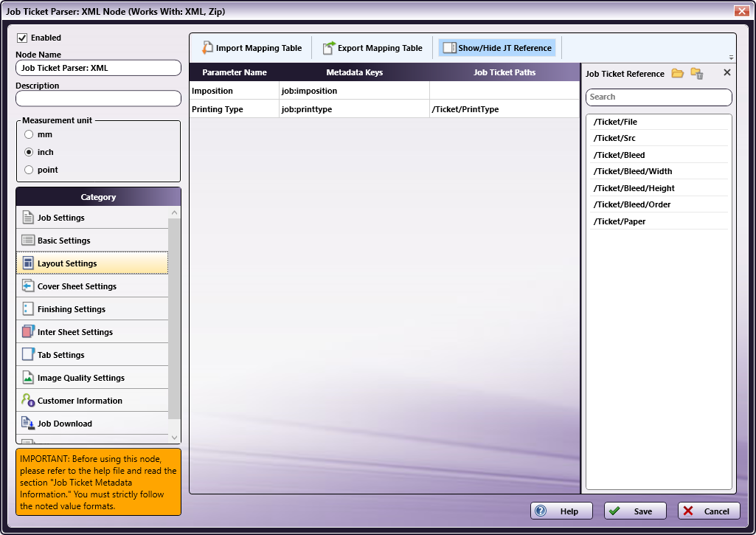Viewport: 756px width, 535px height.
Task: Click the Cover Sheet Settings icon
Action: (28, 286)
